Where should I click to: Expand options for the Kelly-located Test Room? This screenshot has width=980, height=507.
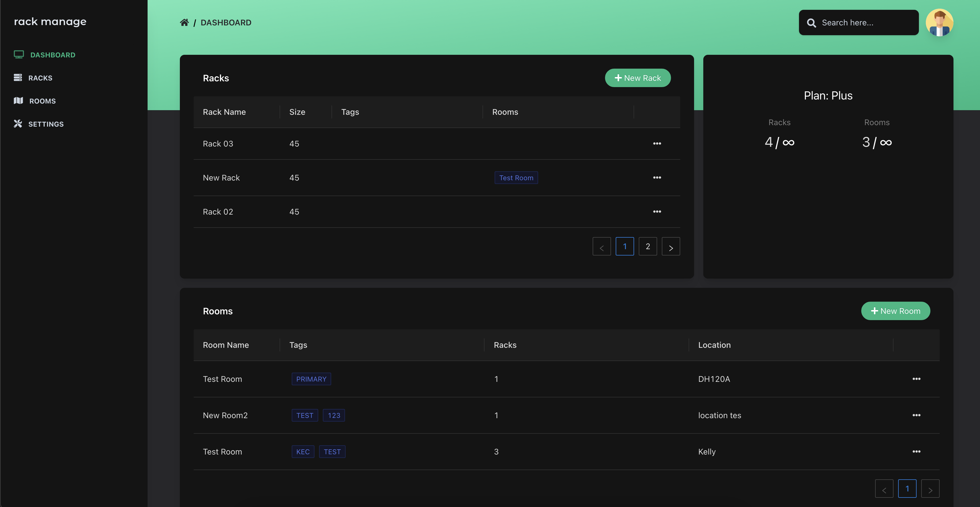coord(917,451)
